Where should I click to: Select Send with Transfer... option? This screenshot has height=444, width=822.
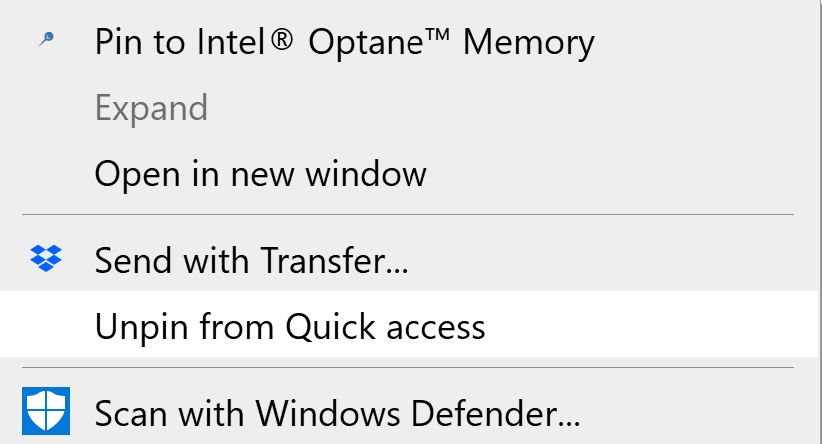(409, 260)
